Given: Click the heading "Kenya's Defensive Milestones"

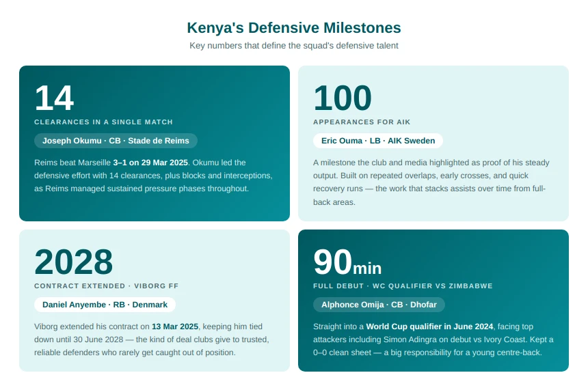Looking at the screenshot, I should 293,28.
